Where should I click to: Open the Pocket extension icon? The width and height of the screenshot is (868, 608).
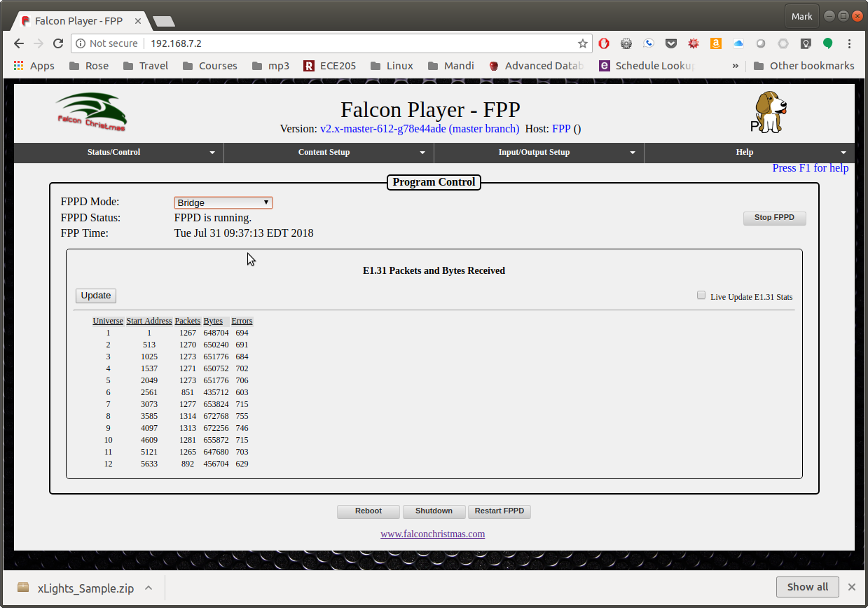[670, 43]
